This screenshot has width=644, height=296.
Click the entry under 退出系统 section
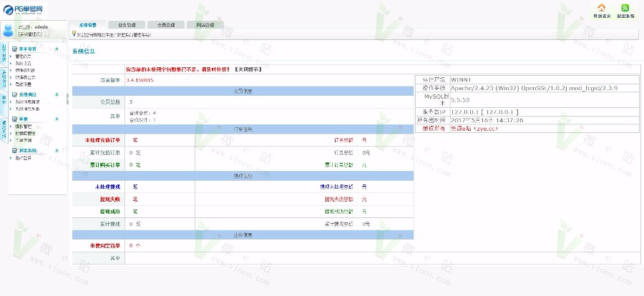click(x=23, y=158)
